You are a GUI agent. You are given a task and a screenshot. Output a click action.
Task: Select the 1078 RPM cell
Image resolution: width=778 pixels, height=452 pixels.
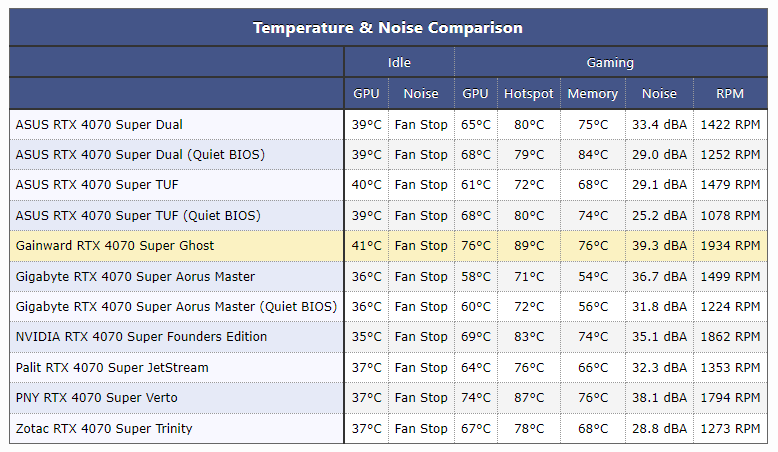click(x=731, y=216)
